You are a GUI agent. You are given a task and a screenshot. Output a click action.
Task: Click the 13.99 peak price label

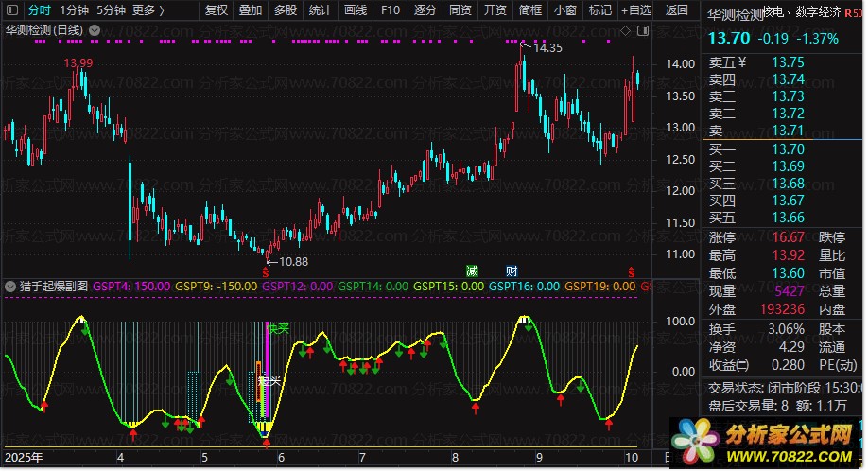tap(78, 63)
